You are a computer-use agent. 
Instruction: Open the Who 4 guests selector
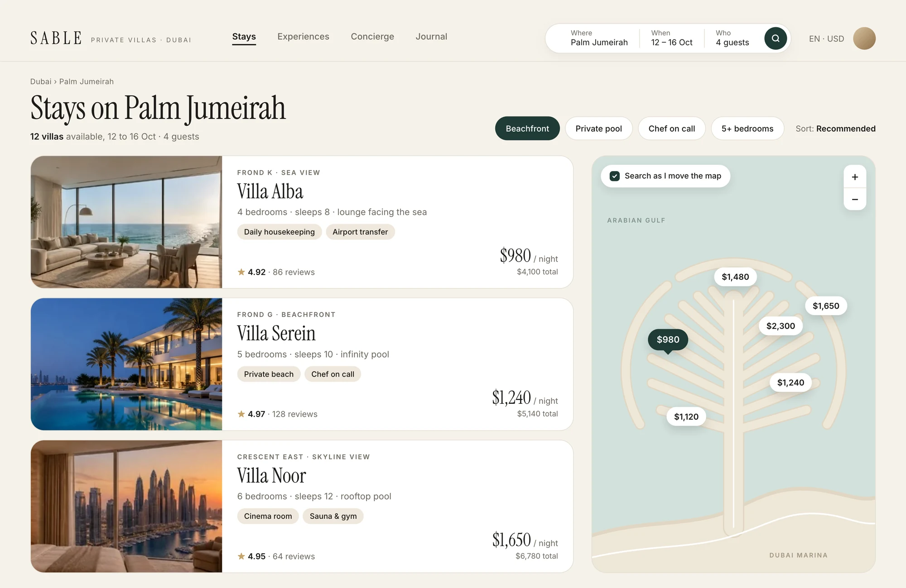point(732,38)
